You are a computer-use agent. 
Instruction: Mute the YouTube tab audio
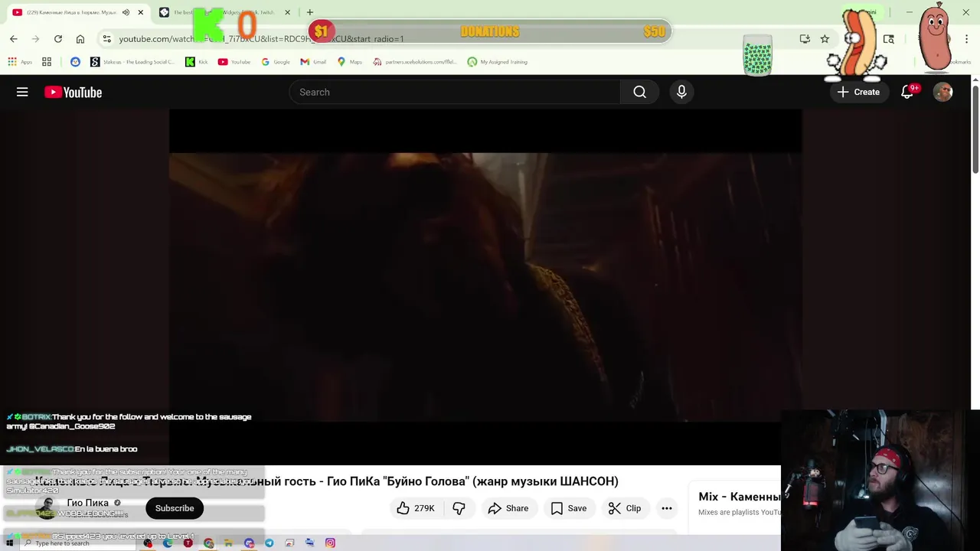[126, 12]
